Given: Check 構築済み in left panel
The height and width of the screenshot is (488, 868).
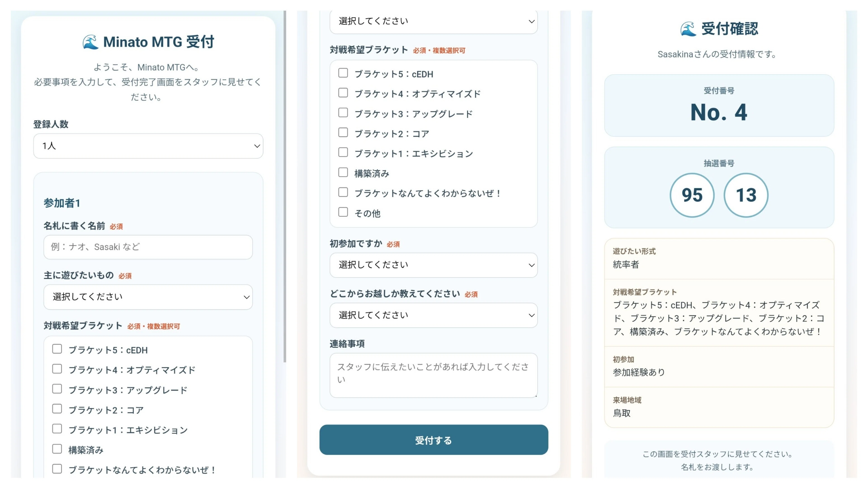Looking at the screenshot, I should pos(57,449).
